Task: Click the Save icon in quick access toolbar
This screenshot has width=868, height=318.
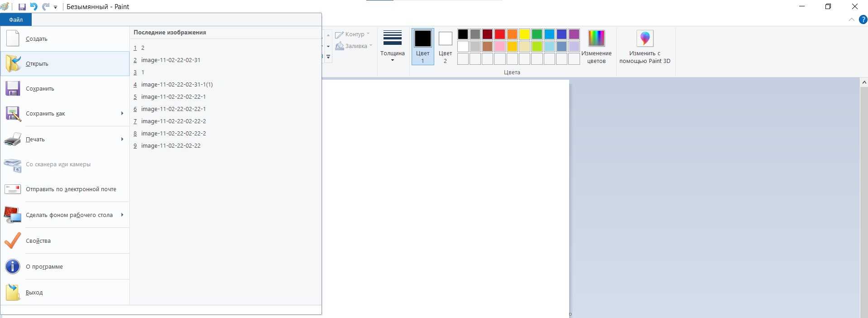Action: 22,7
